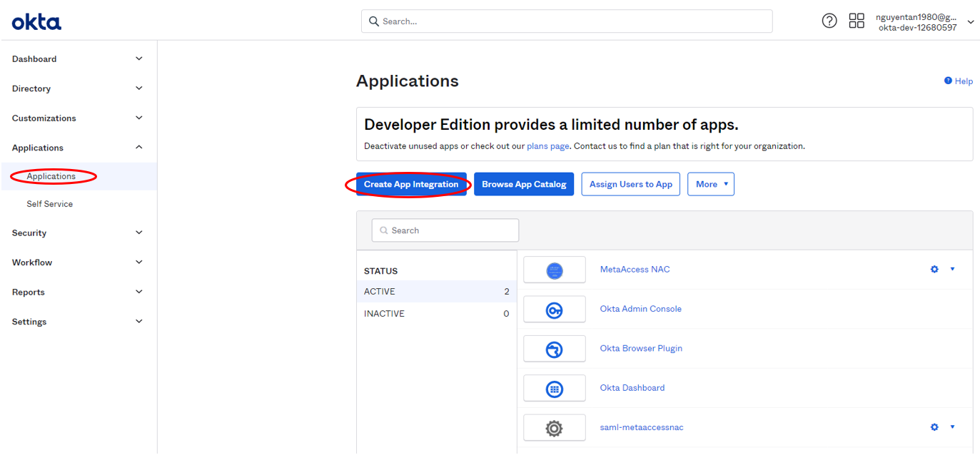Open dropdown arrow for saml-metaaccessnac row
The width and height of the screenshot is (980, 460).
point(952,427)
